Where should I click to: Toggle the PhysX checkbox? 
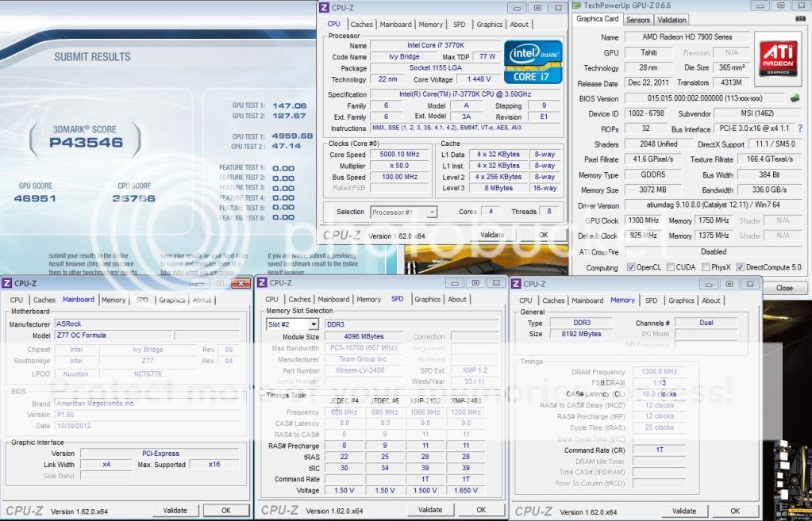(706, 267)
